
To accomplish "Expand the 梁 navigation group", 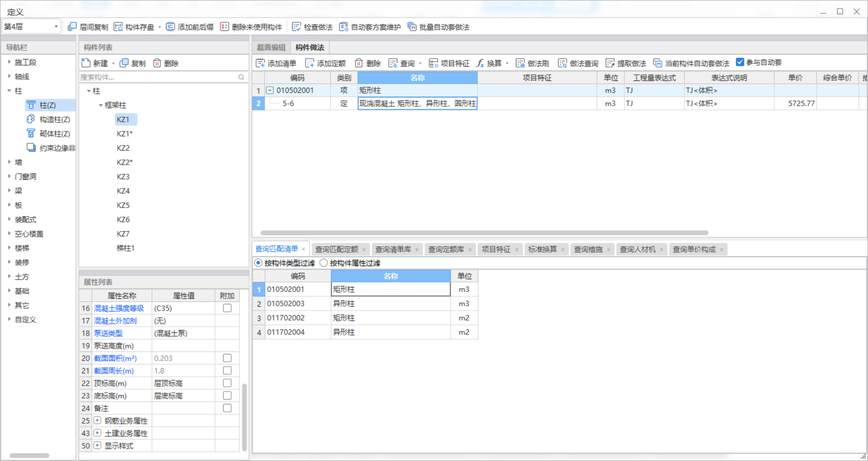I will [x=10, y=190].
